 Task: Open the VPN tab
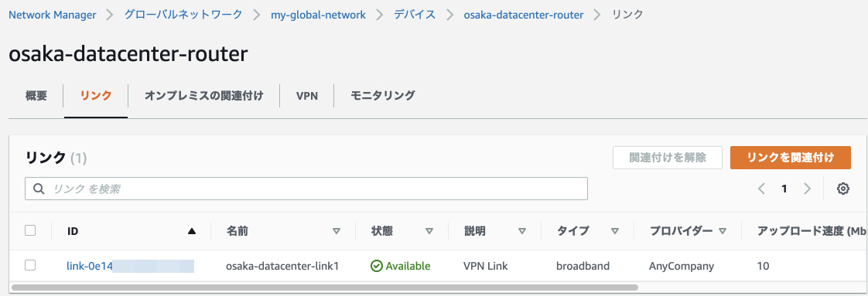[x=306, y=96]
